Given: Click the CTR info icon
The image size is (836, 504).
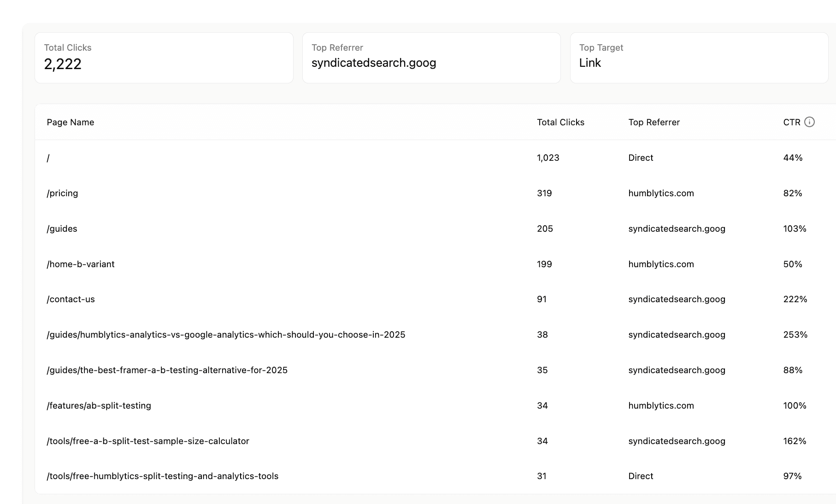Looking at the screenshot, I should click(809, 122).
